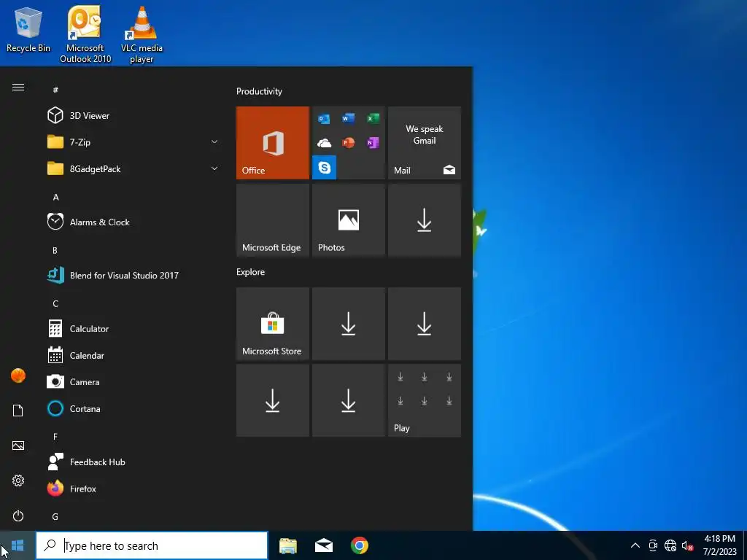Screen dimensions: 747x560
Task: Open Pictures from Start sidebar
Action: [18, 446]
